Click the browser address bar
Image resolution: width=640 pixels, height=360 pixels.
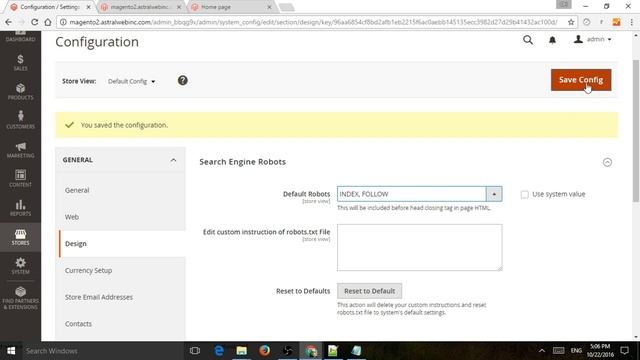(x=313, y=22)
